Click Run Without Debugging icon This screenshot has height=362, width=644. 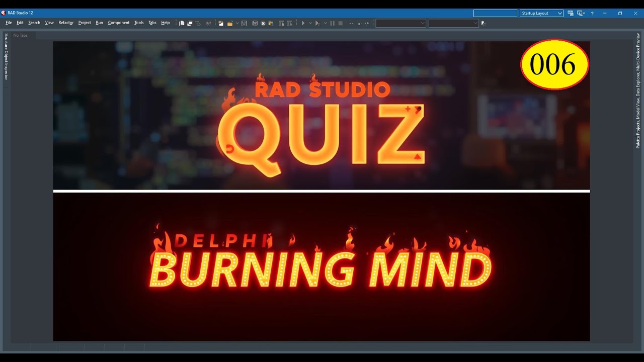point(317,23)
